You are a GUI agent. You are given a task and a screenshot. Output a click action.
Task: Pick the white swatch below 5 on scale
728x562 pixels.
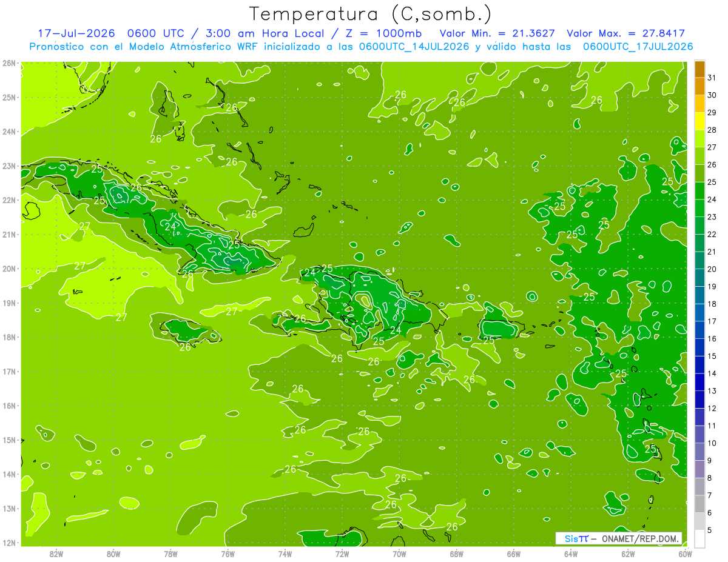tap(699, 538)
